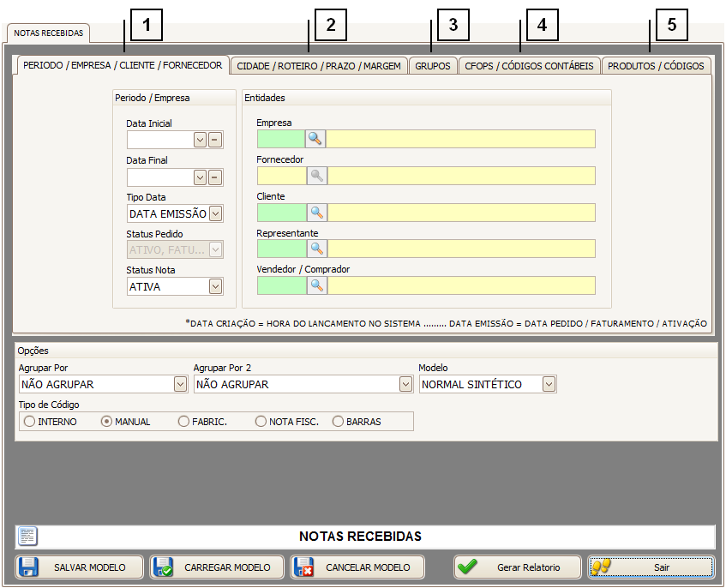Select the FABRIC. radio option
Image resolution: width=726 pixels, height=588 pixels.
(x=183, y=422)
